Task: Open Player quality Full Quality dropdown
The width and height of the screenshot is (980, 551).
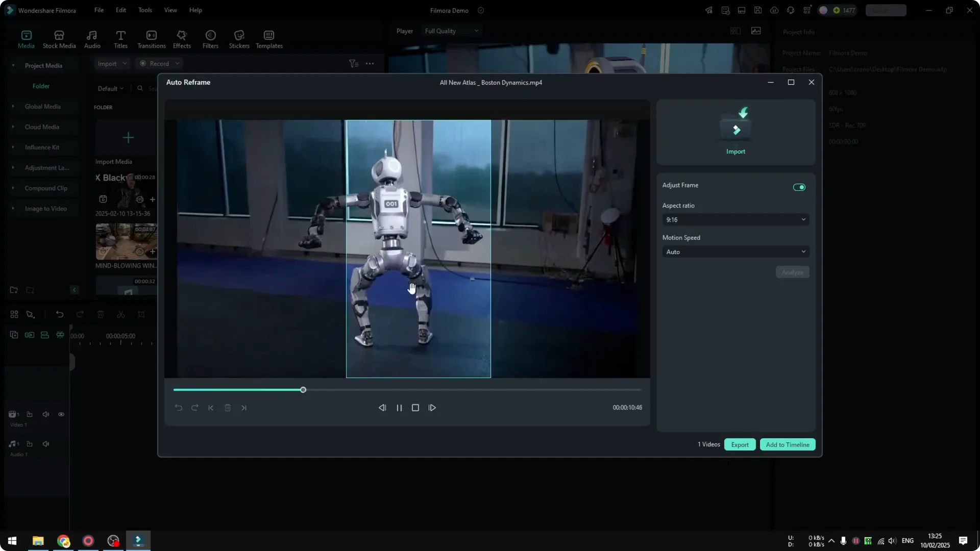Action: pos(452,31)
